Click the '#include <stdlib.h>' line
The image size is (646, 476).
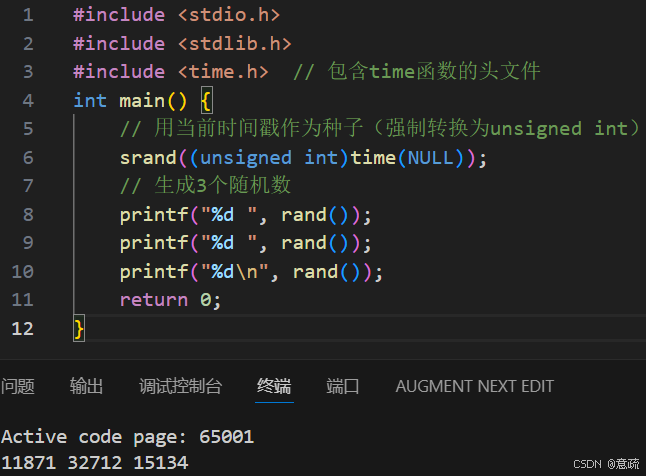point(183,43)
